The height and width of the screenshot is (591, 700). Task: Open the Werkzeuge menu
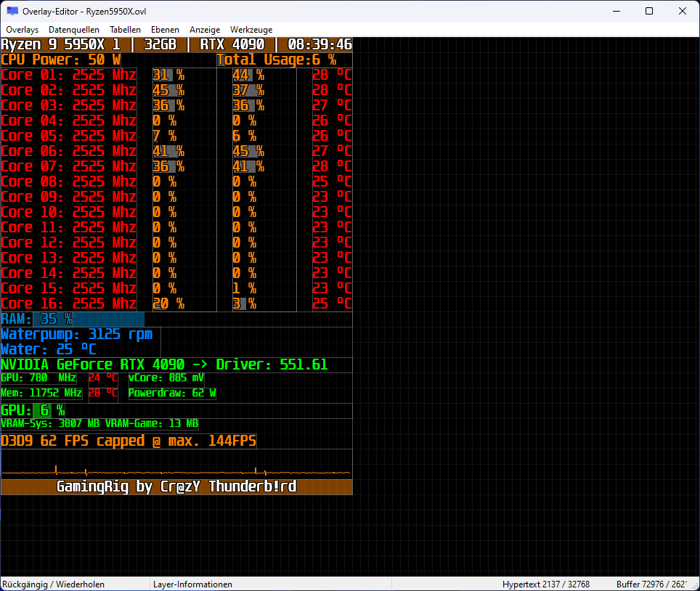point(251,30)
